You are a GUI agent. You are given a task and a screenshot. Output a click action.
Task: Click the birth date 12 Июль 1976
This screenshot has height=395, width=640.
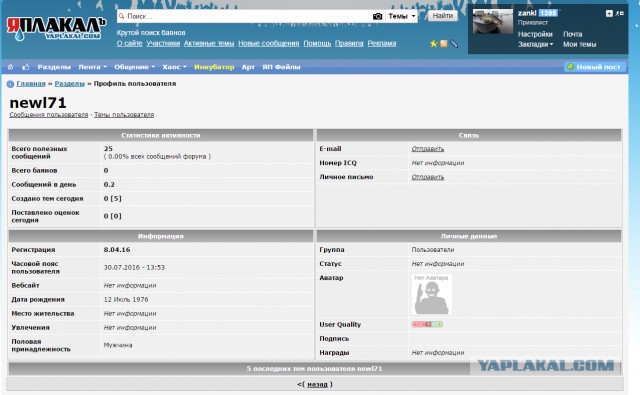pos(126,300)
